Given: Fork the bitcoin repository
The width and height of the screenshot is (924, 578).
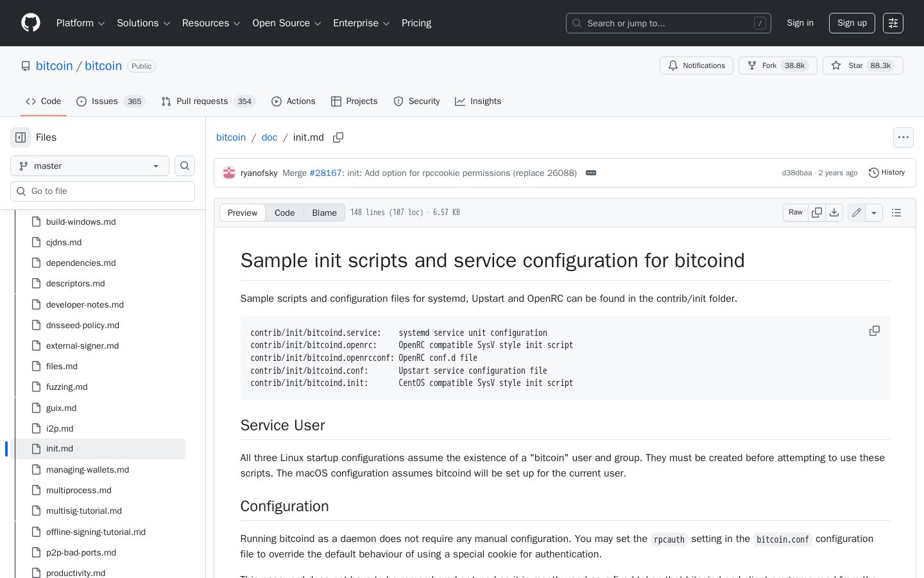Looking at the screenshot, I should click(778, 66).
